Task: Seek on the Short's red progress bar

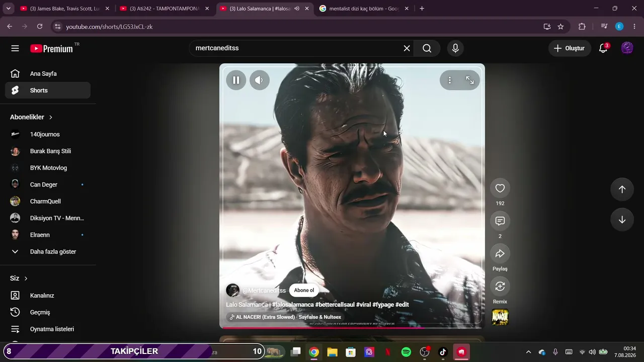Action: [352, 327]
